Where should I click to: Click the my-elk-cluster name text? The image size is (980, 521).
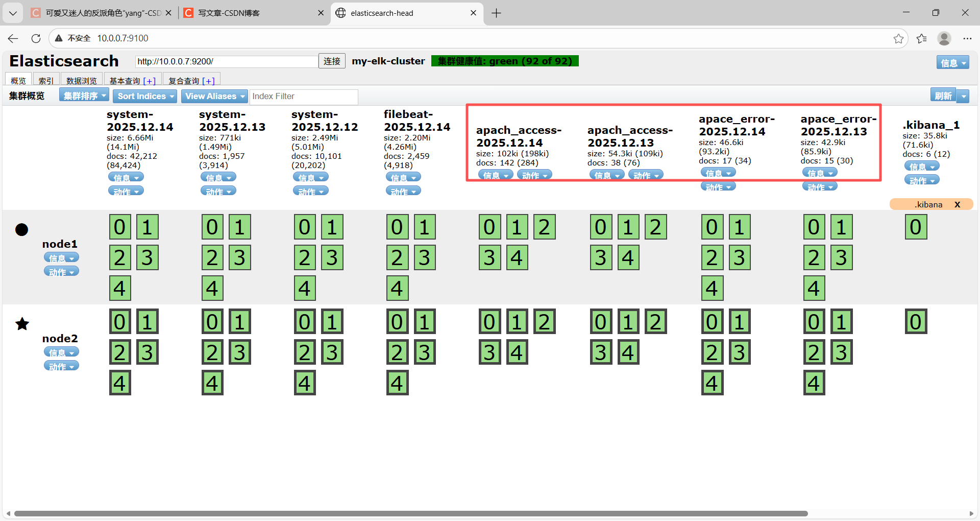388,61
